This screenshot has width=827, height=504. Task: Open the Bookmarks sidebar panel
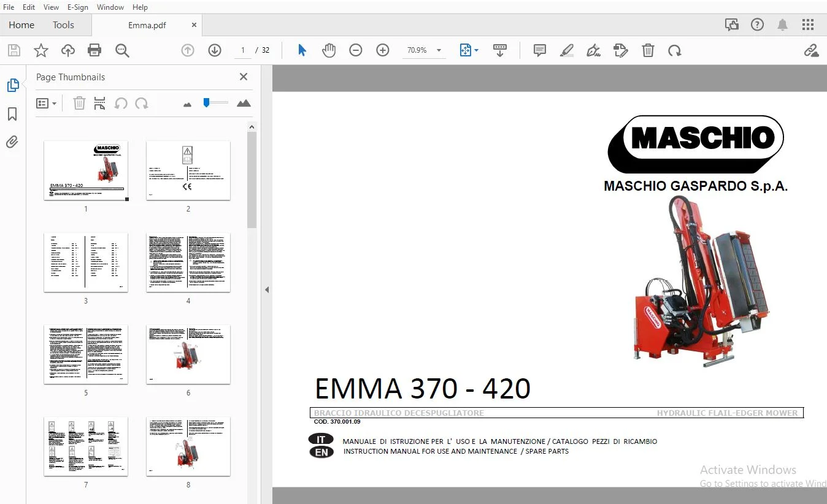click(12, 114)
